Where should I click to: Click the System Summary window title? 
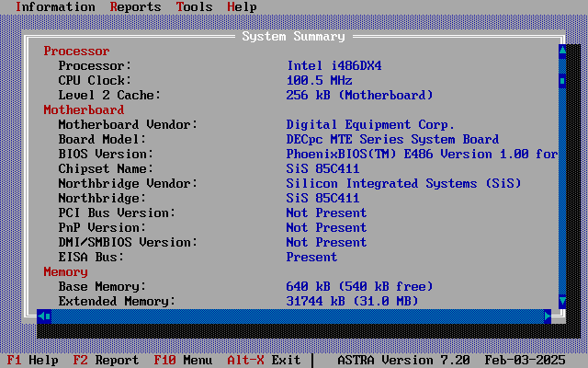click(x=294, y=37)
